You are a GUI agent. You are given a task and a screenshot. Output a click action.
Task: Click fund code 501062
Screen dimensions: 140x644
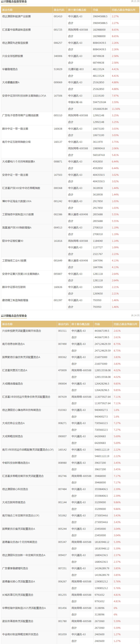(x=63, y=516)
